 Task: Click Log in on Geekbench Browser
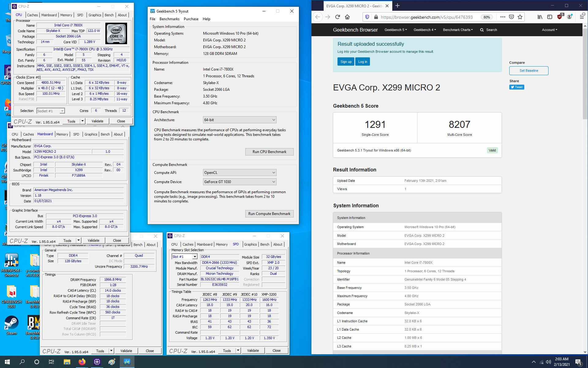tap(363, 62)
